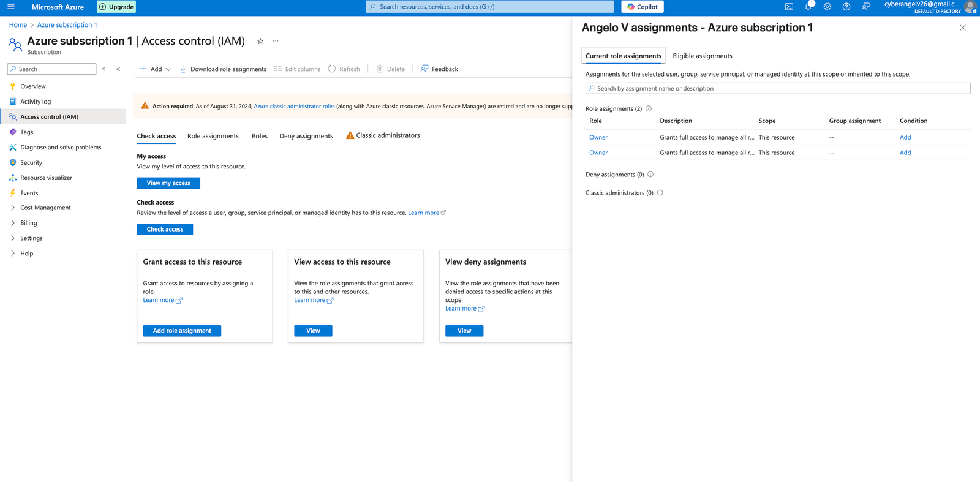
Task: Open second Owner role link
Action: 598,153
